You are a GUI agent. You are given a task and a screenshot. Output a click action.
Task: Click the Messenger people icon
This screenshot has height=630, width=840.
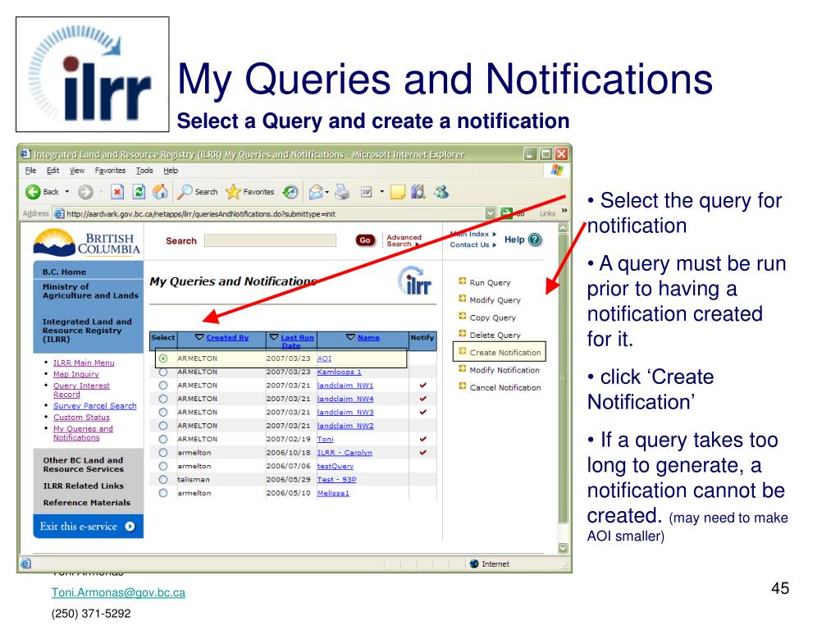coord(441,192)
